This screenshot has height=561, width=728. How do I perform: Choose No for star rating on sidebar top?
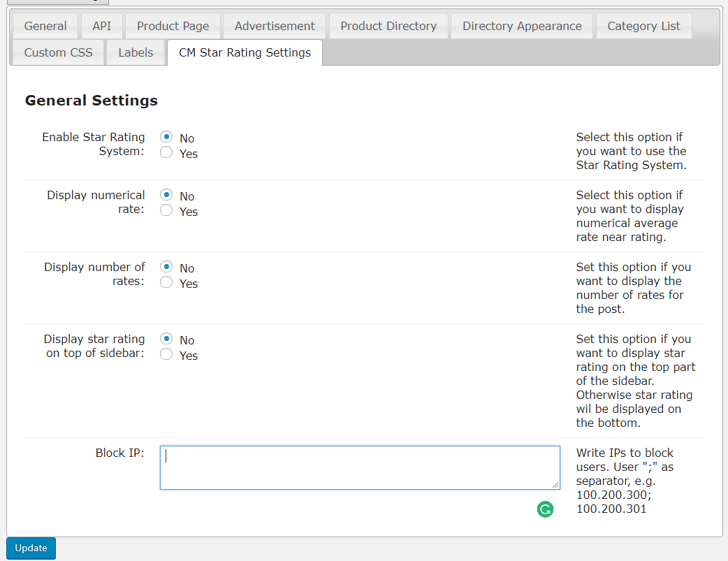166,340
